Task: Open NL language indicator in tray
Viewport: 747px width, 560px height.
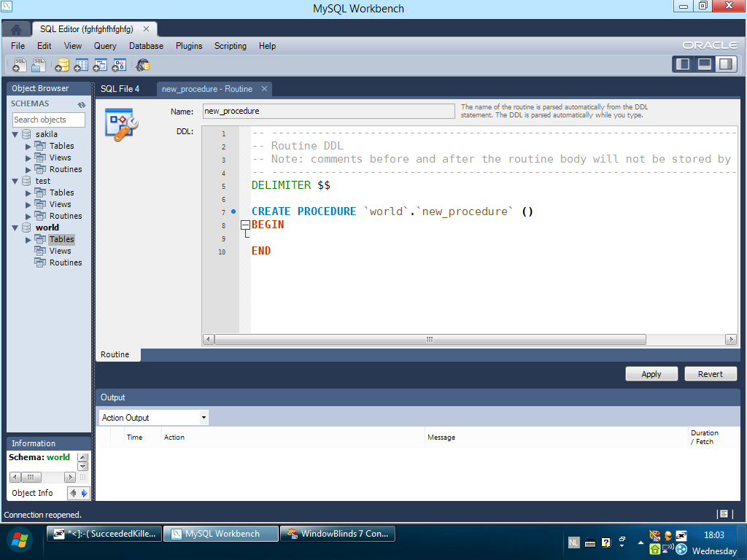Action: click(x=573, y=542)
